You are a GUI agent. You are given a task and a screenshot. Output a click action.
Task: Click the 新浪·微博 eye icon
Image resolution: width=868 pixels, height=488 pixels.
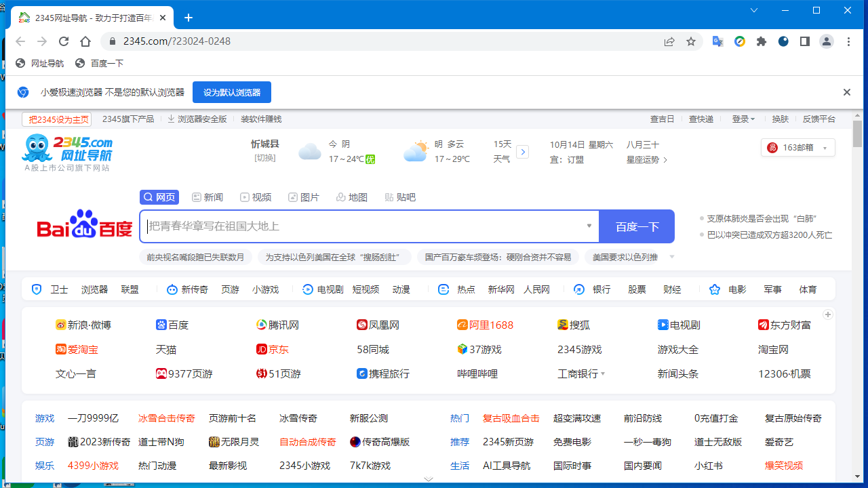point(60,325)
